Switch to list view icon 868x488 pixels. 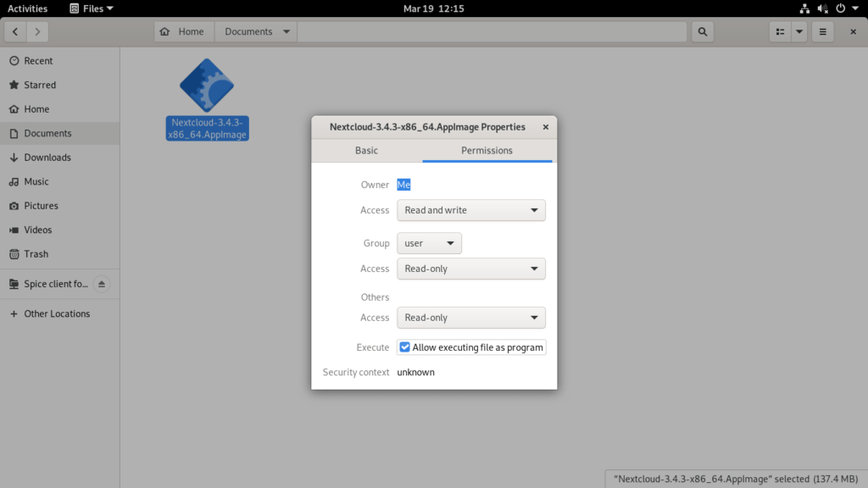(x=780, y=31)
